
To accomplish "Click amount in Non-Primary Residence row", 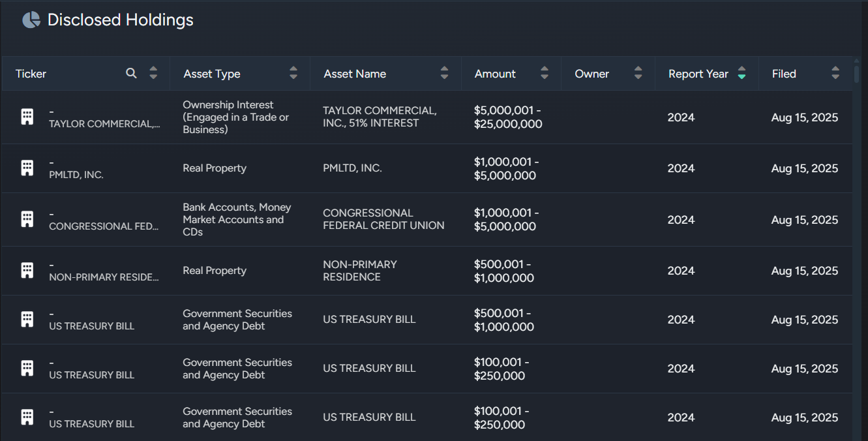I will click(x=504, y=271).
